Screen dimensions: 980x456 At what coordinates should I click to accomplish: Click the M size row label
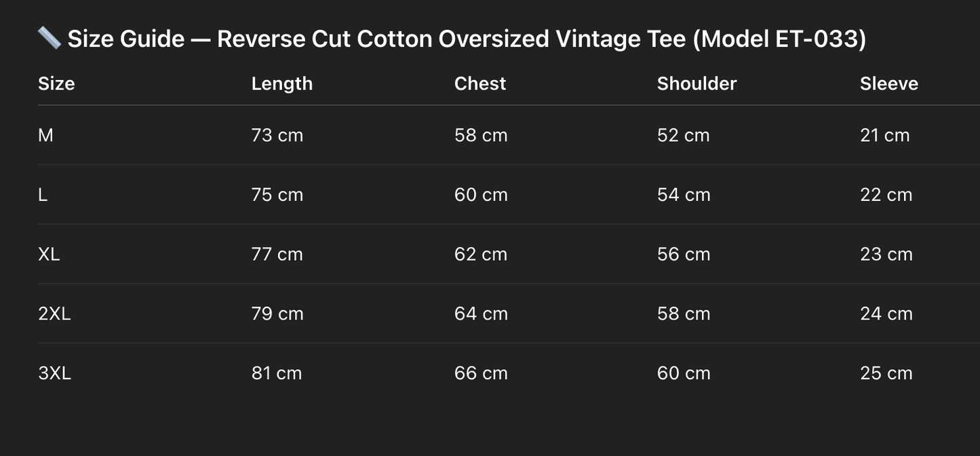[45, 135]
